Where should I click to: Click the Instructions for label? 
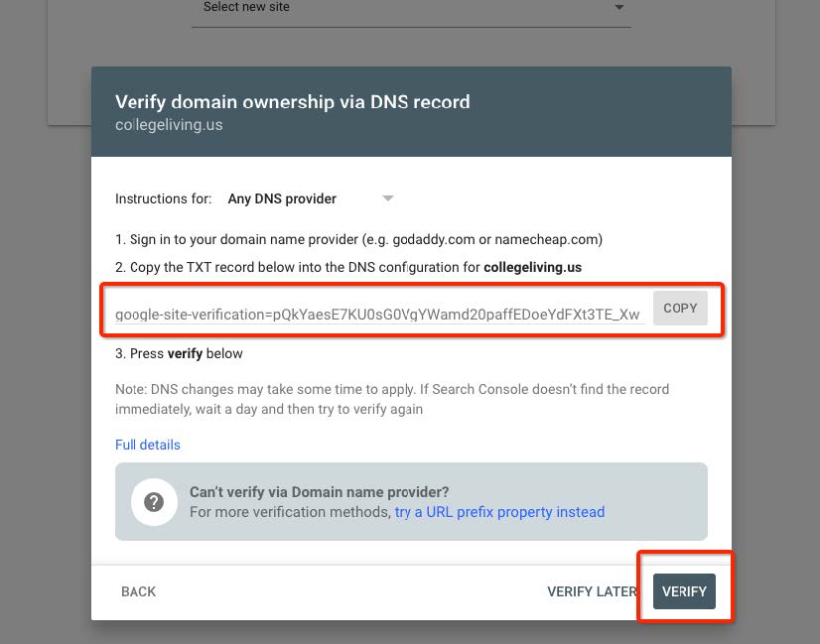[x=163, y=198]
